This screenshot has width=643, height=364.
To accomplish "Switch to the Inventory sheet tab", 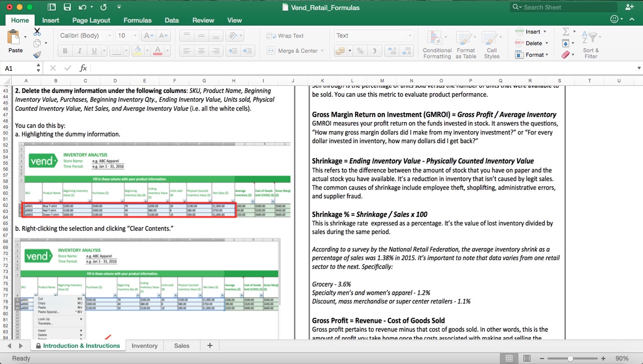I will 145,345.
